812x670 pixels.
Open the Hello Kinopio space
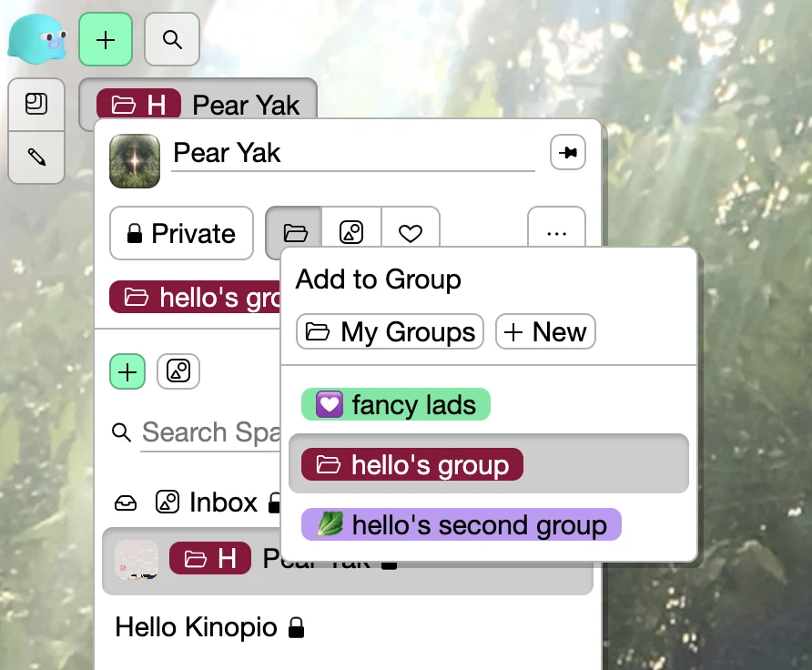197,627
